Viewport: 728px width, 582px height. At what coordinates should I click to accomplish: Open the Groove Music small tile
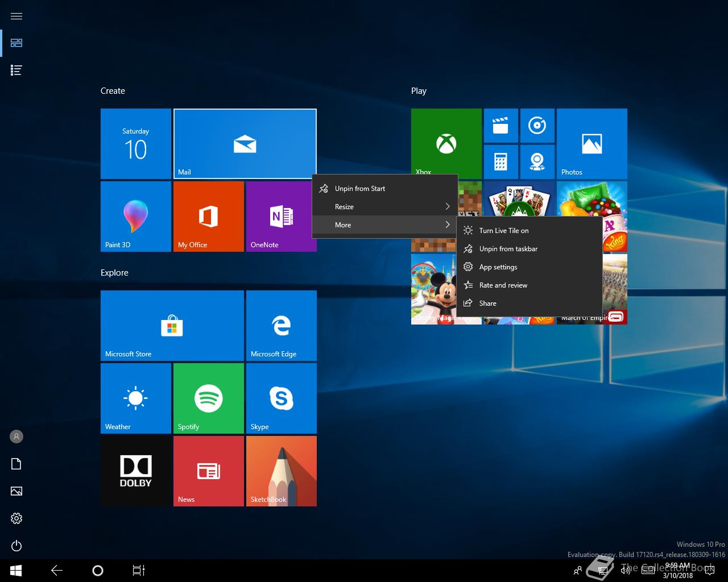(x=537, y=126)
